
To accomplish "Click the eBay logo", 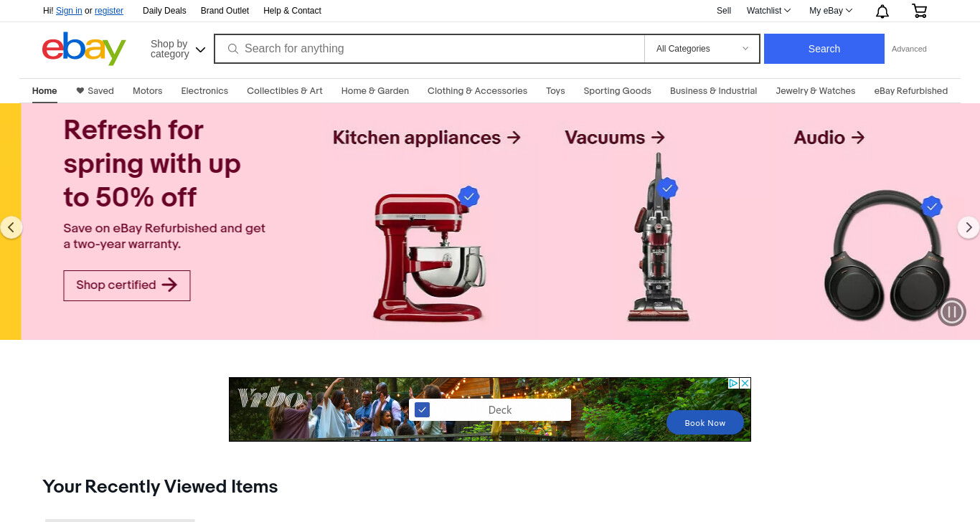I will coord(84,49).
